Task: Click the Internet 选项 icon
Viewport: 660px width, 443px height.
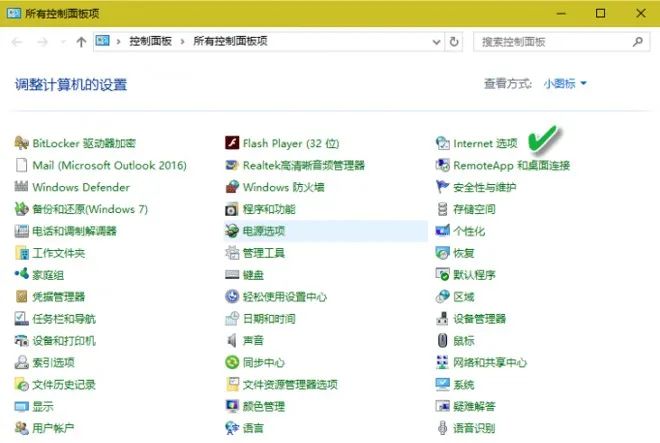Action: (442, 143)
